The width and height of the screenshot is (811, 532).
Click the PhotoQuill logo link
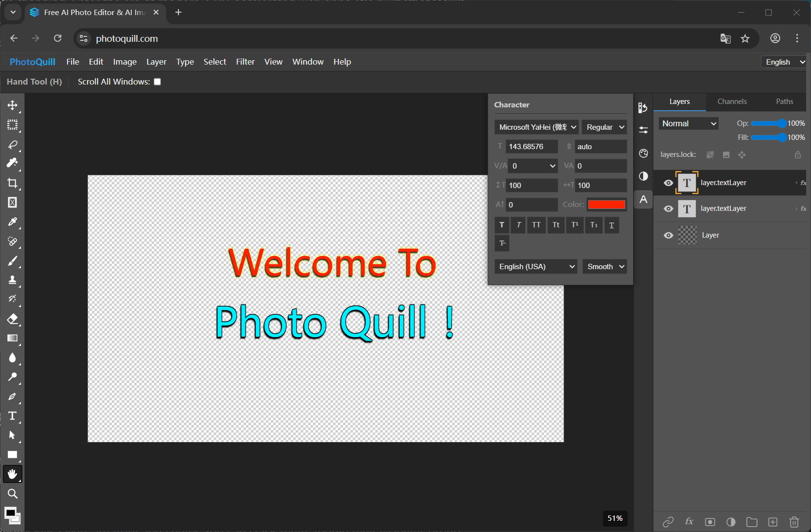(33, 62)
